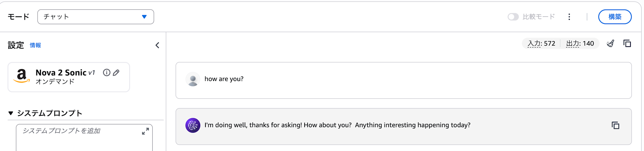This screenshot has width=644, height=151.
Task: Click the 入力: 572 token count
Action: [541, 43]
